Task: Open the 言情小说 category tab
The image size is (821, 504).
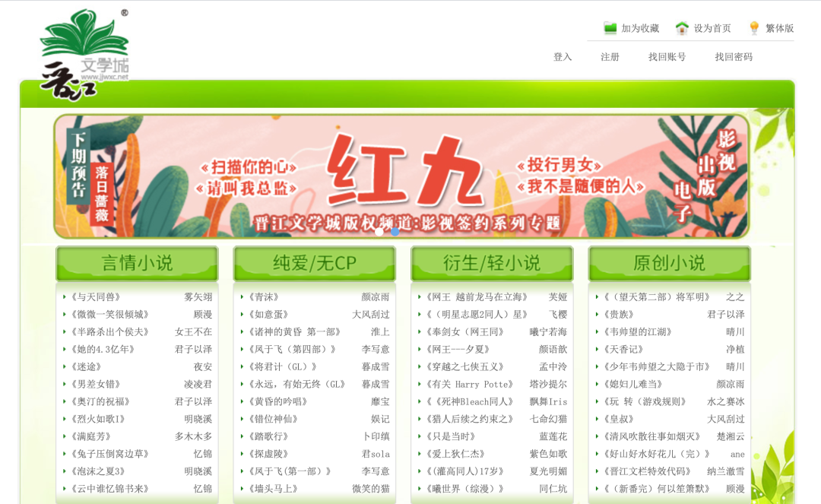Action: tap(137, 263)
